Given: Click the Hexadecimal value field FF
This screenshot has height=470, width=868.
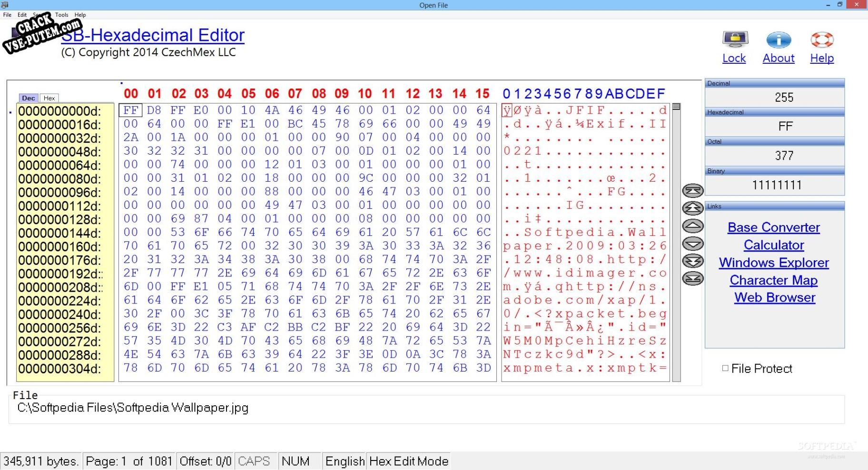Looking at the screenshot, I should [775, 127].
